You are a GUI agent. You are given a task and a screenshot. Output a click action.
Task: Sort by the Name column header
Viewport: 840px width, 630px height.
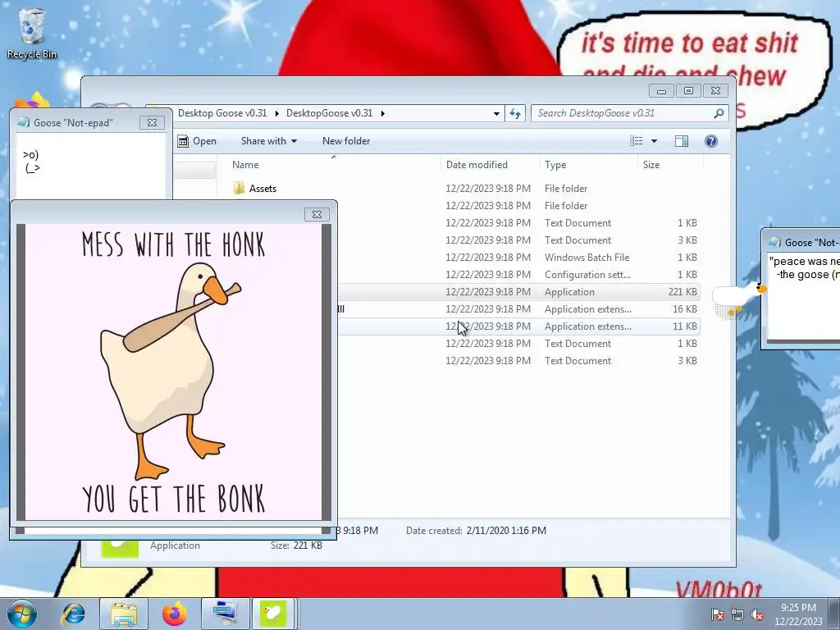point(333,164)
